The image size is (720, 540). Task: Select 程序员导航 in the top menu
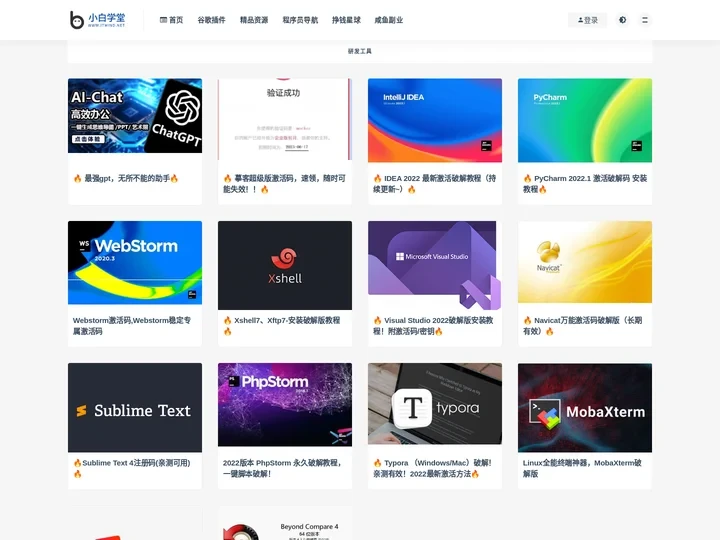(x=300, y=20)
